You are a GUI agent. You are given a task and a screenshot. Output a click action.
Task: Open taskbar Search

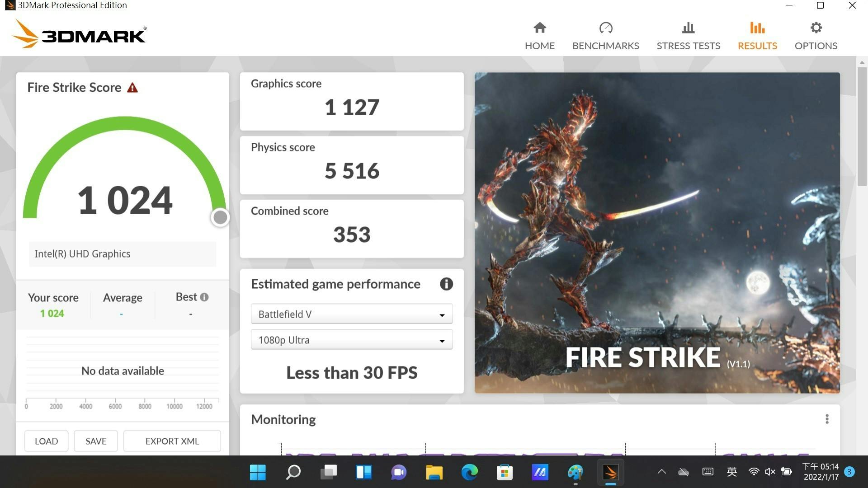293,472
